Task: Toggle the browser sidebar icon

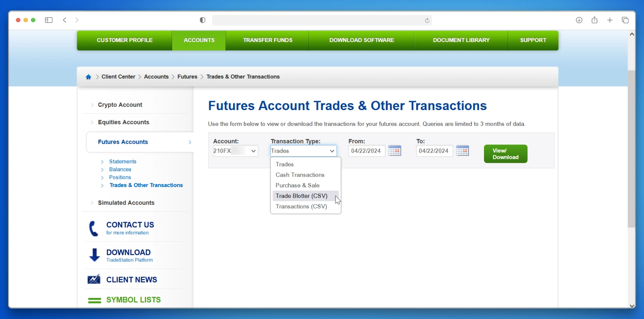Action: [x=49, y=20]
